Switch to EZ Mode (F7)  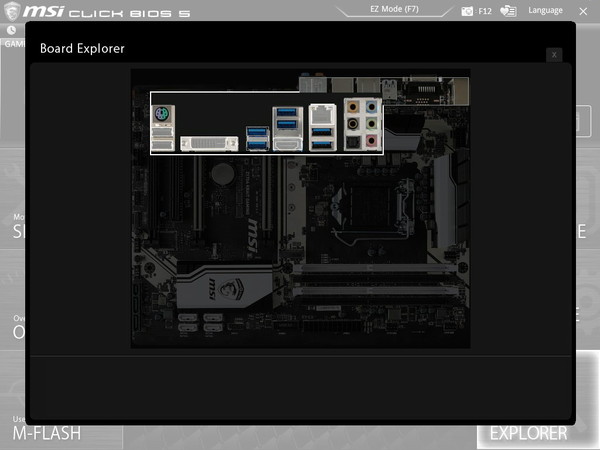[x=394, y=9]
